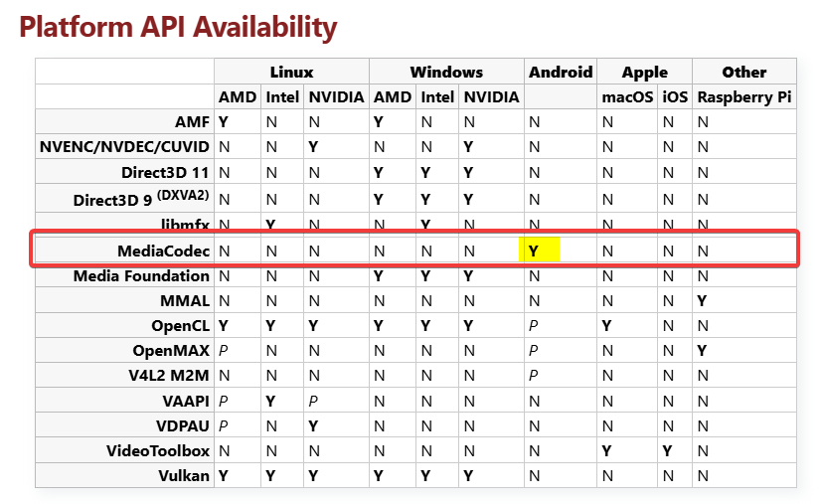Click the Y in AMF Linux AMD cell

coord(224,121)
